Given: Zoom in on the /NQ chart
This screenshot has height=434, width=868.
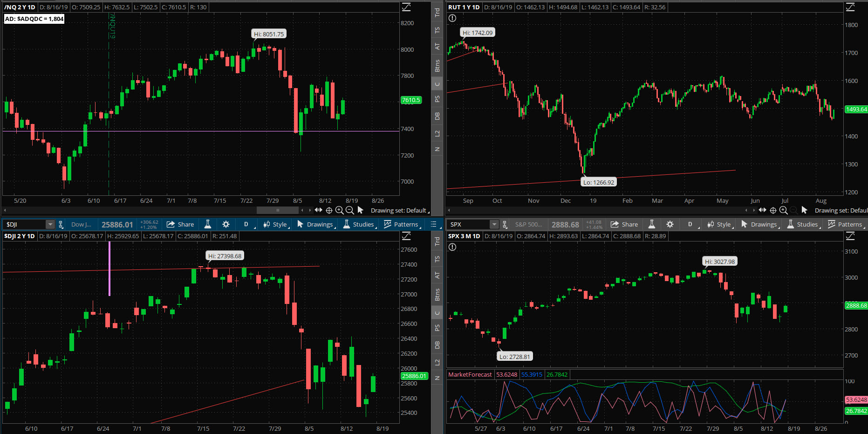Looking at the screenshot, I should (339, 210).
